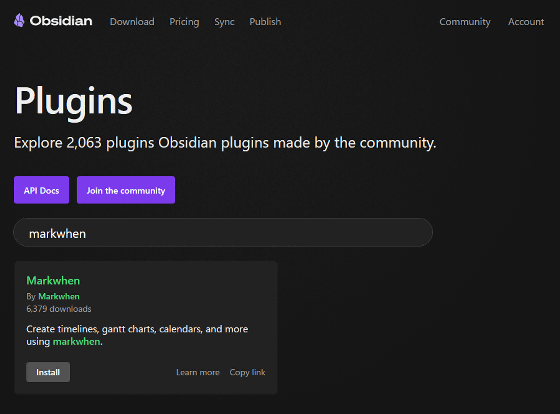The width and height of the screenshot is (560, 414).
Task: Open the green Markwhen plugin title
Action: (53, 280)
